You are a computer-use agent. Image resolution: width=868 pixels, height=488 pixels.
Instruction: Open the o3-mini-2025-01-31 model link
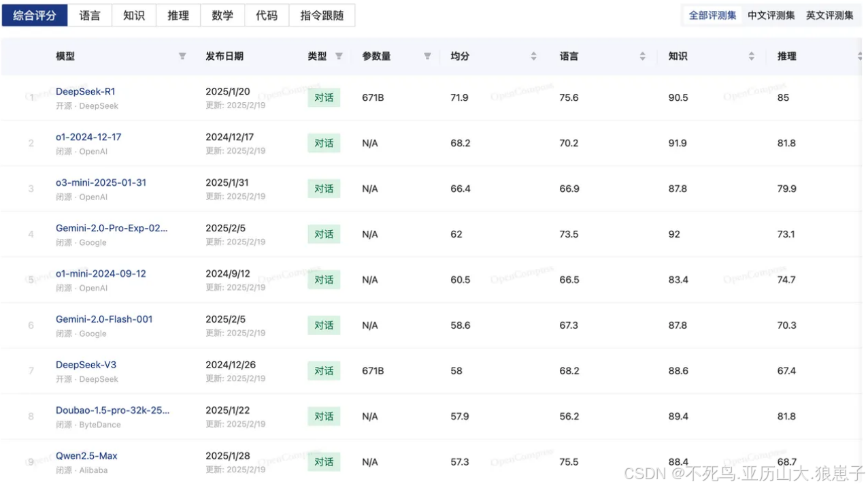click(101, 182)
